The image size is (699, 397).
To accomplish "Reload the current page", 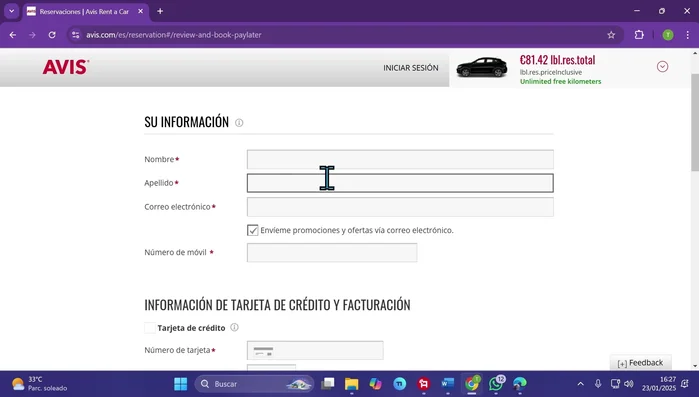I will 52,35.
